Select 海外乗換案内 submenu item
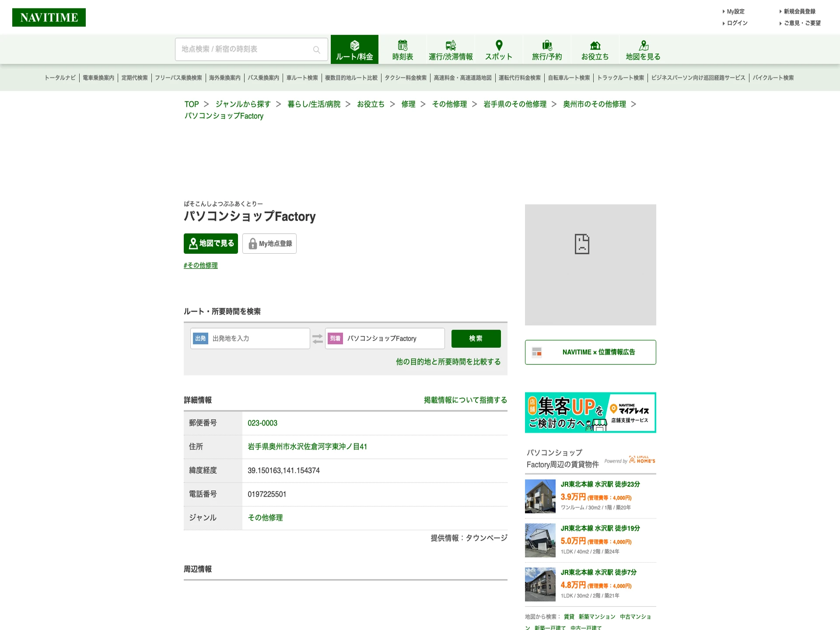Viewport: 840px width, 630px height. 224,78
